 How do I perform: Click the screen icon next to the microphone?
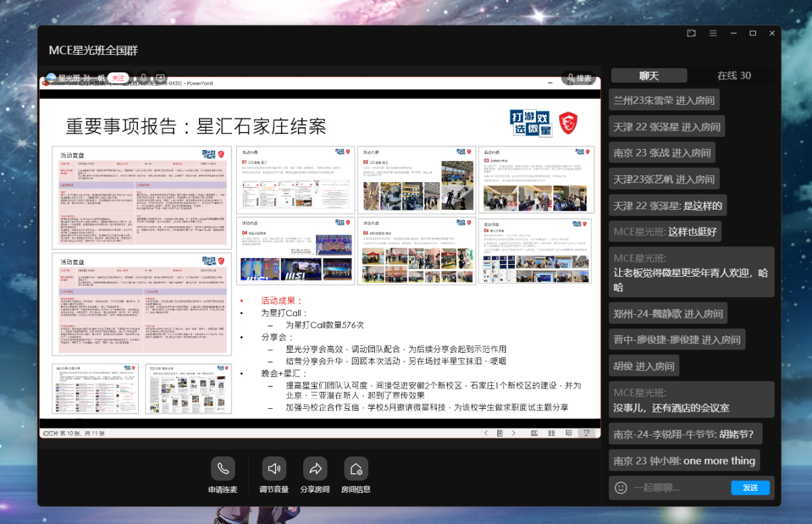(x=160, y=78)
